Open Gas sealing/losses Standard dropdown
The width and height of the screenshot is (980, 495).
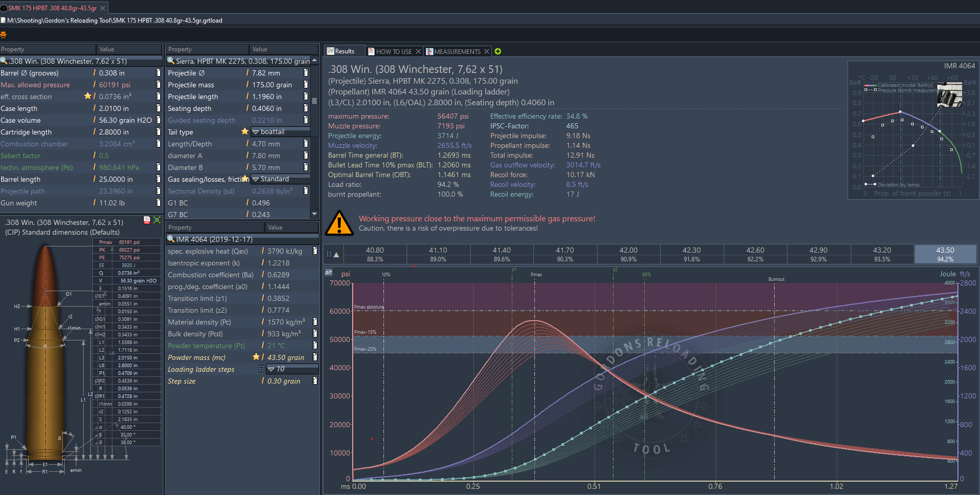point(256,179)
